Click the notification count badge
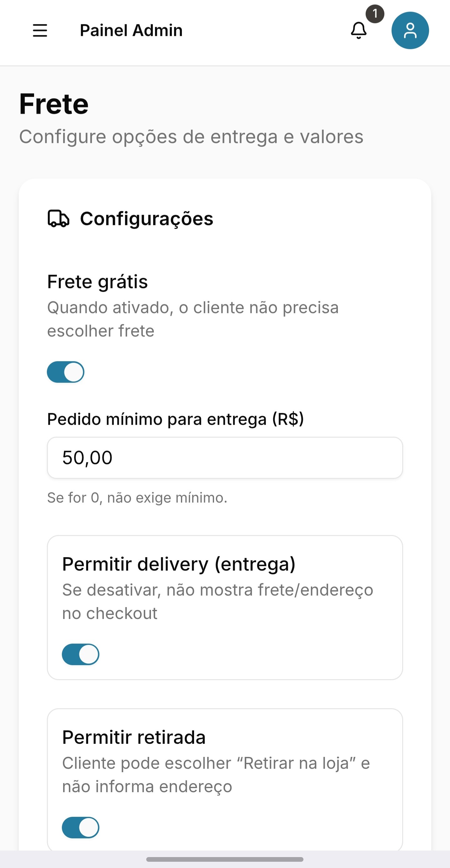Screen dimensions: 450x868 (x=375, y=14)
